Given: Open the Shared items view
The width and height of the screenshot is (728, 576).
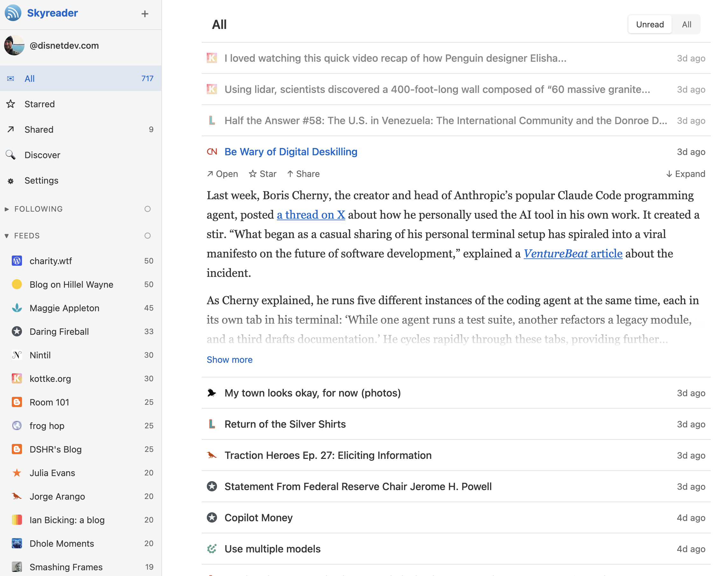Looking at the screenshot, I should coord(38,130).
